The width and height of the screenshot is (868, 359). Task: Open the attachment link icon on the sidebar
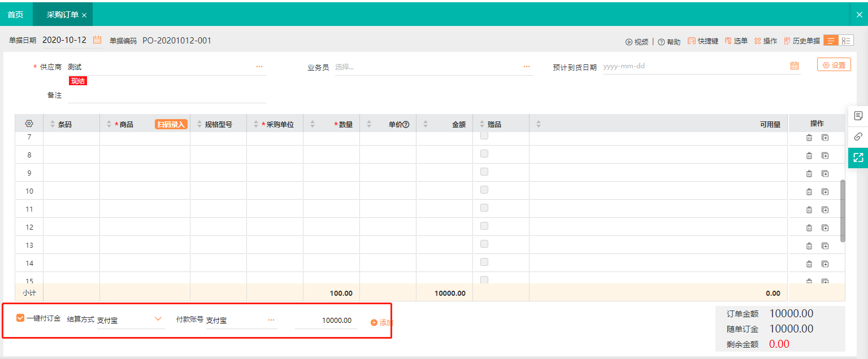point(858,137)
